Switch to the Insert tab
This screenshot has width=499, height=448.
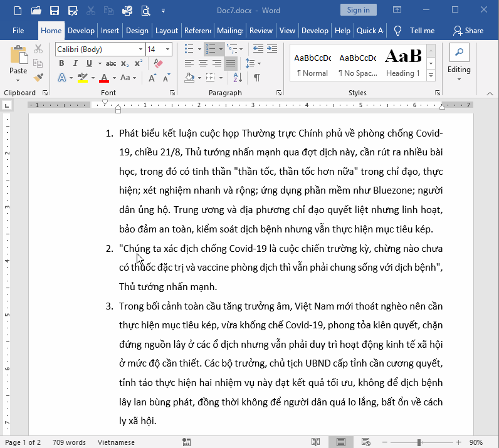pos(110,31)
